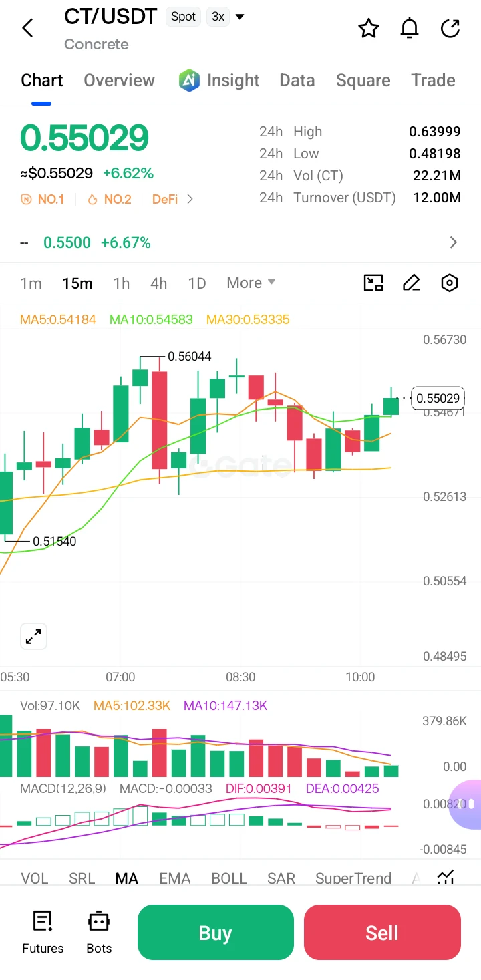Add CT/USDT to favorites with star
Image resolution: width=481 pixels, height=980 pixels.
tap(369, 28)
